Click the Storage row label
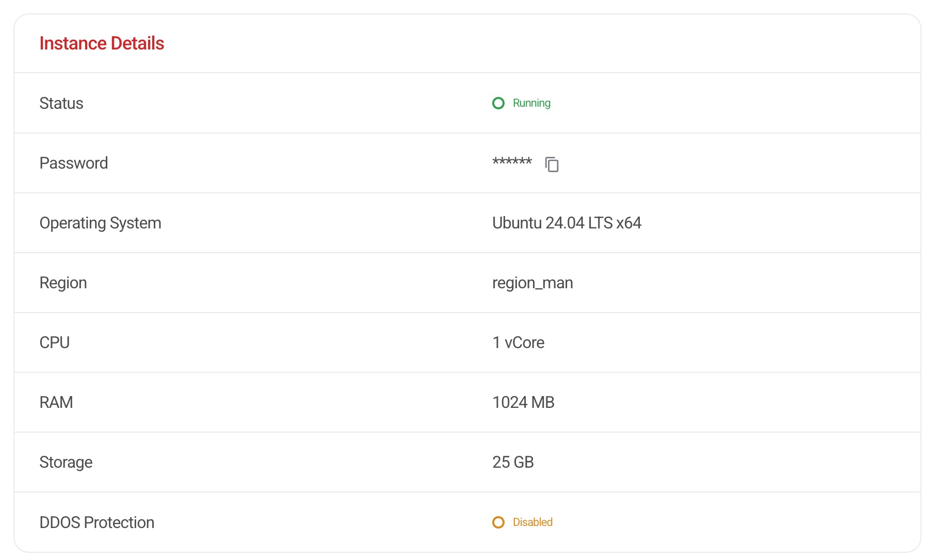Viewport: 938px width, 560px height. tap(66, 462)
